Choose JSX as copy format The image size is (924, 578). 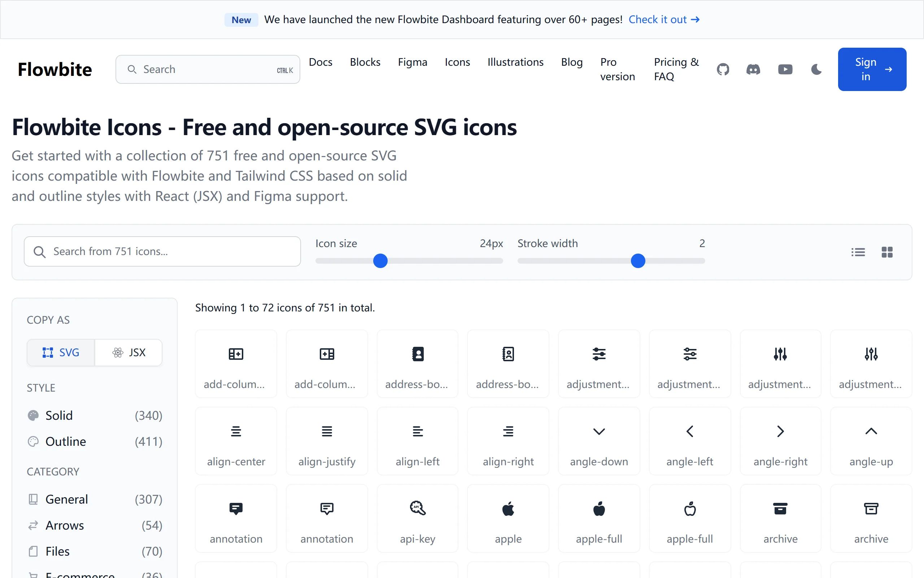[128, 353]
